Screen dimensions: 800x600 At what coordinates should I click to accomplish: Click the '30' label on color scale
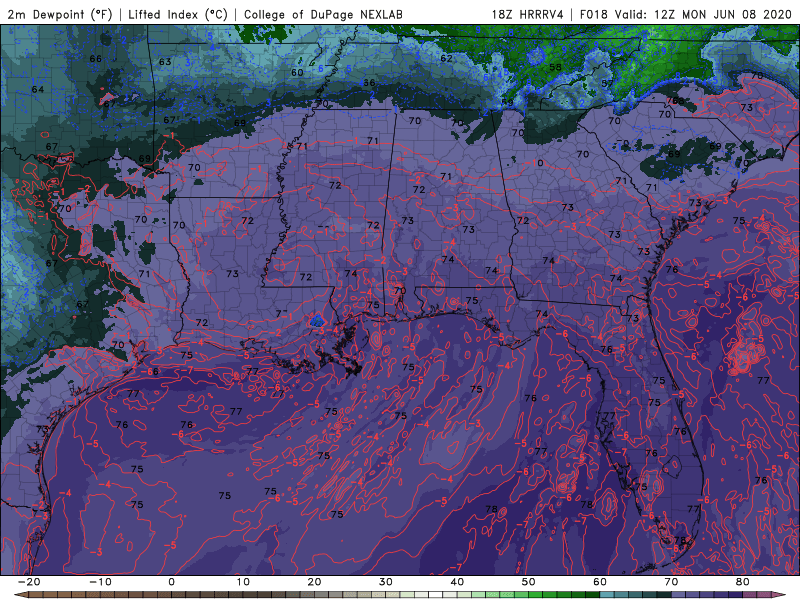386,582
